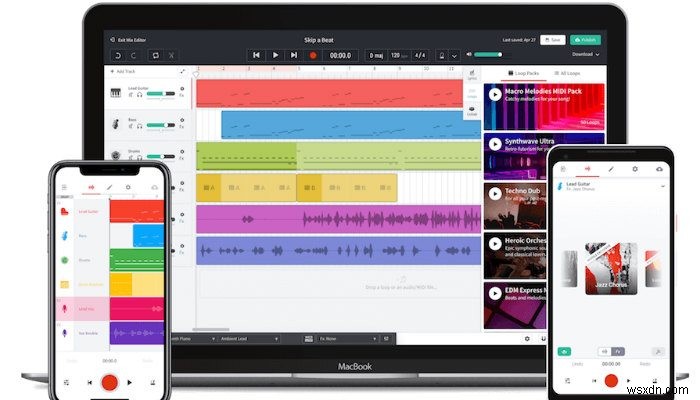Select the Drums track instrument icon

click(116, 155)
